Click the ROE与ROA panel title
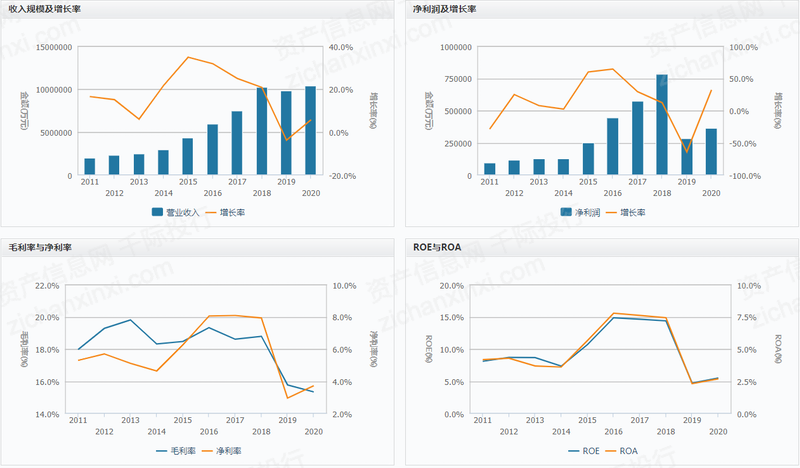This screenshot has width=800, height=468. pyautogui.click(x=437, y=247)
